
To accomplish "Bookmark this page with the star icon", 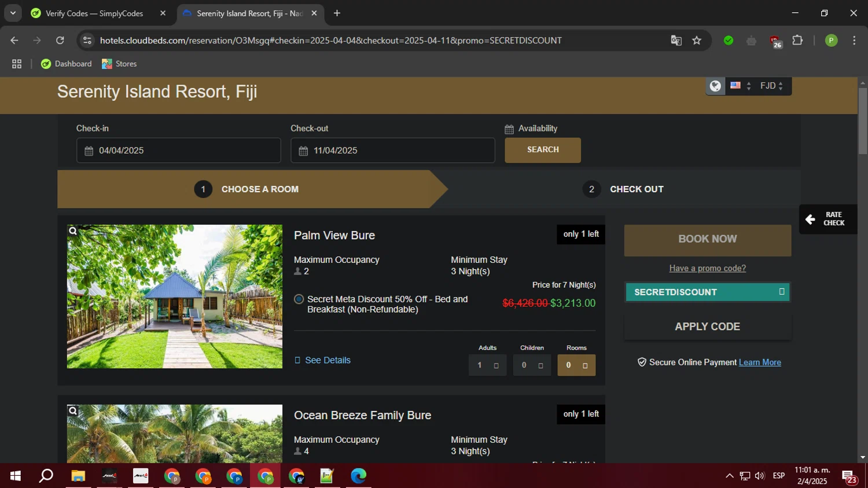I will tap(697, 41).
